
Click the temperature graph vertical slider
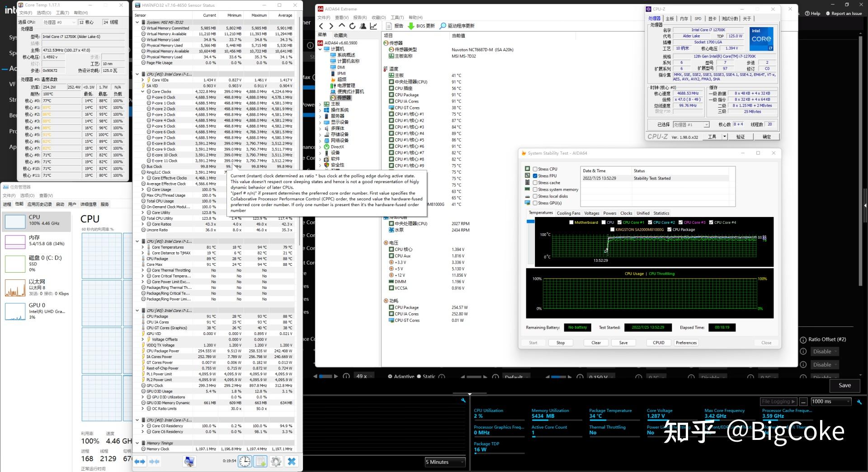pyautogui.click(x=530, y=222)
